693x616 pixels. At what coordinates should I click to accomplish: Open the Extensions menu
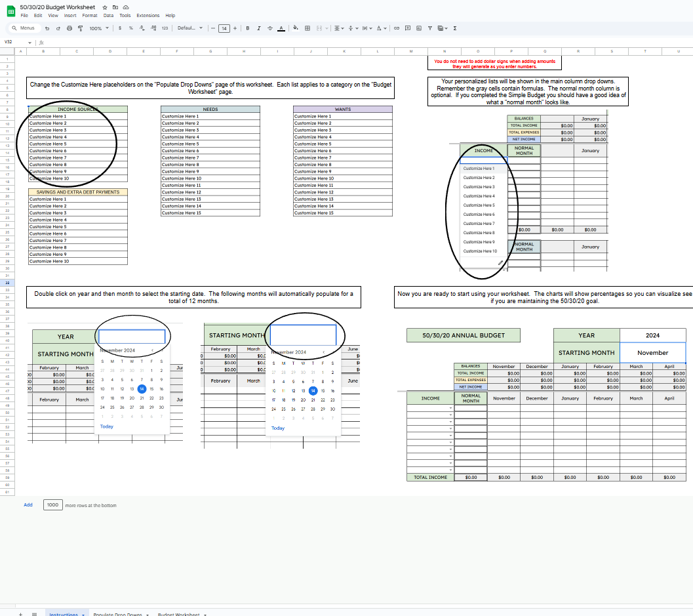click(148, 15)
